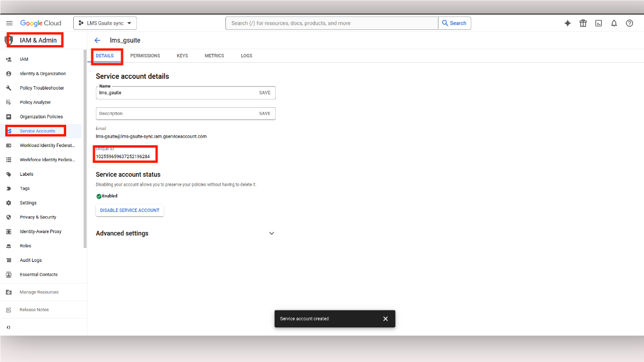644x362 pixels.
Task: Click the Enabled status text
Action: 109,196
